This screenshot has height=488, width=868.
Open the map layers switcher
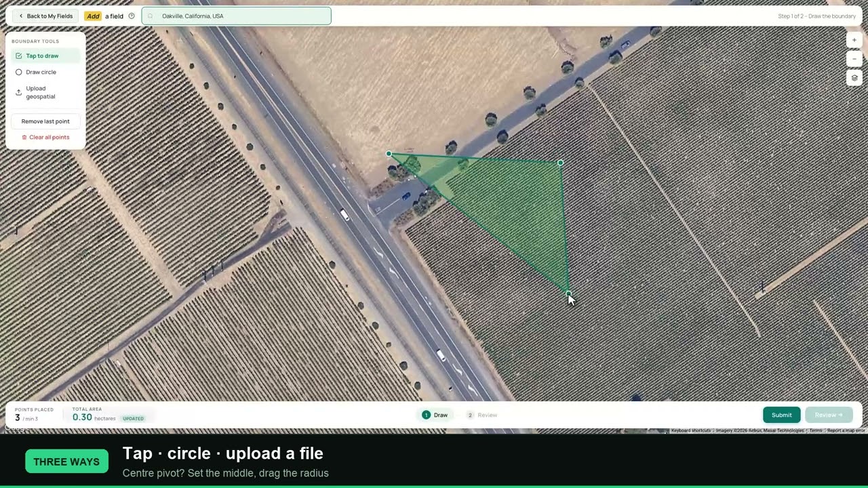click(854, 78)
